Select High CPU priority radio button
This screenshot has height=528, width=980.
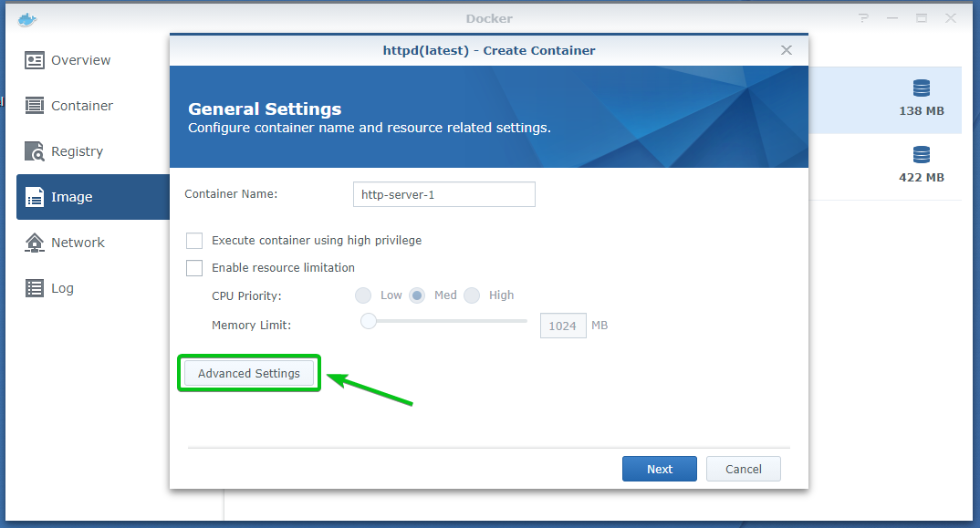(x=472, y=295)
